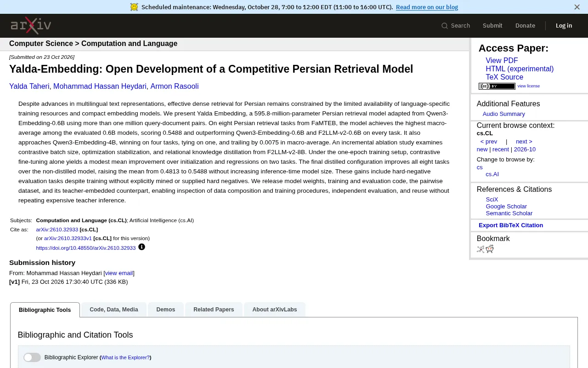Dismiss the maintenance banner with X
Image resolution: width=588 pixels, height=368 pixels.
[577, 7]
